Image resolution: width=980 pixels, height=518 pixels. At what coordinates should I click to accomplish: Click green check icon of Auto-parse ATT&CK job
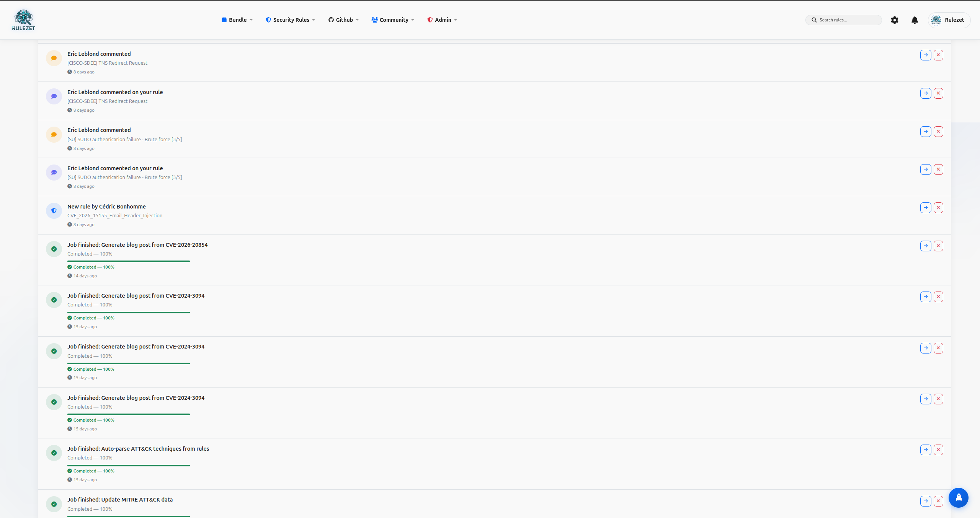point(54,453)
